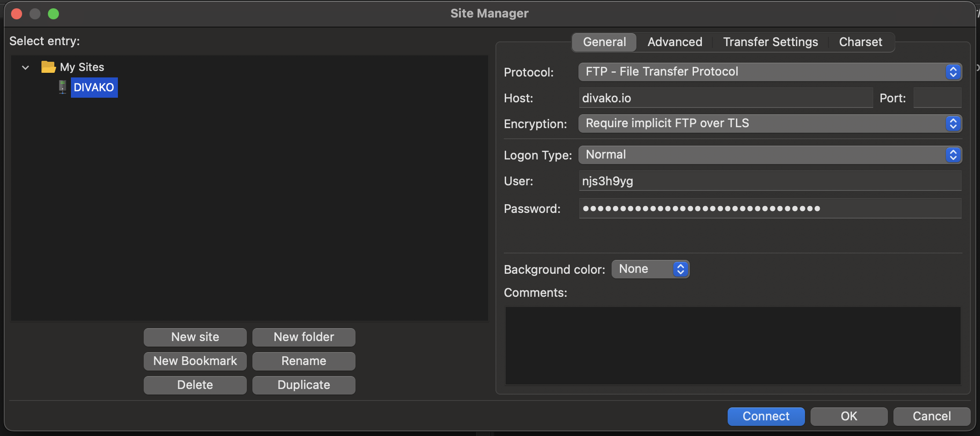This screenshot has height=436, width=980.
Task: Click the Comments text area
Action: pyautogui.click(x=733, y=346)
